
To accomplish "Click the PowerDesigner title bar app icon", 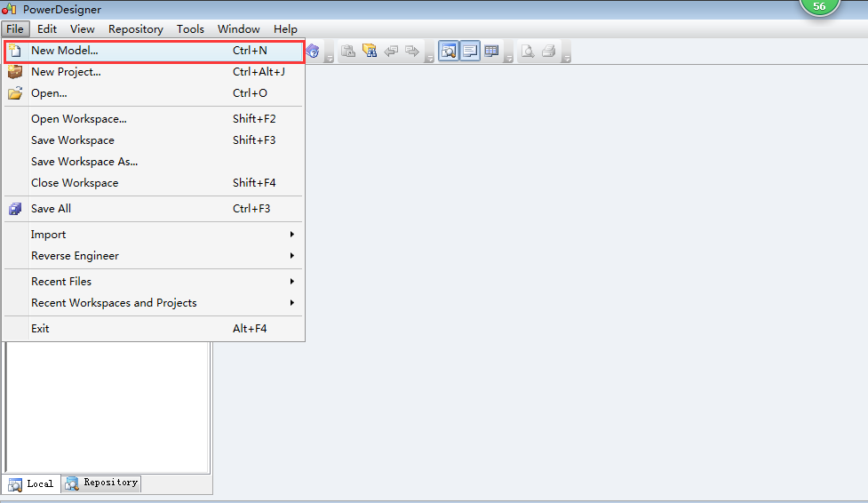I will (9, 9).
